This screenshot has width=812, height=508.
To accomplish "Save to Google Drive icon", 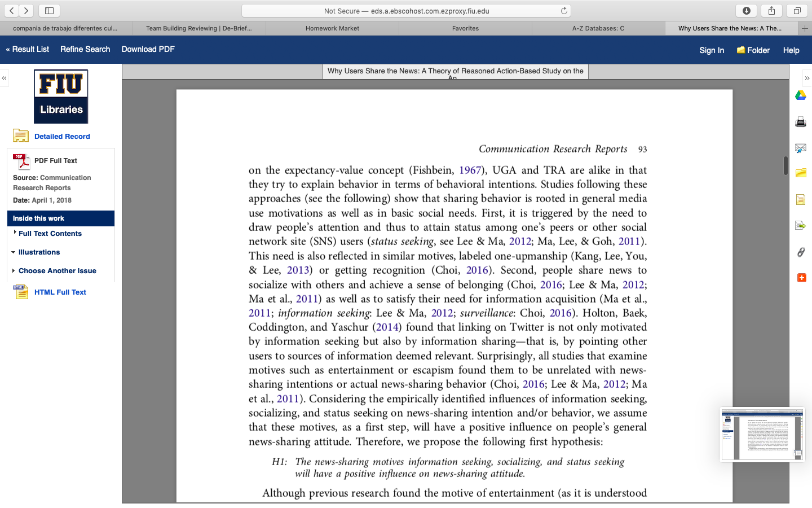I will click(x=801, y=95).
